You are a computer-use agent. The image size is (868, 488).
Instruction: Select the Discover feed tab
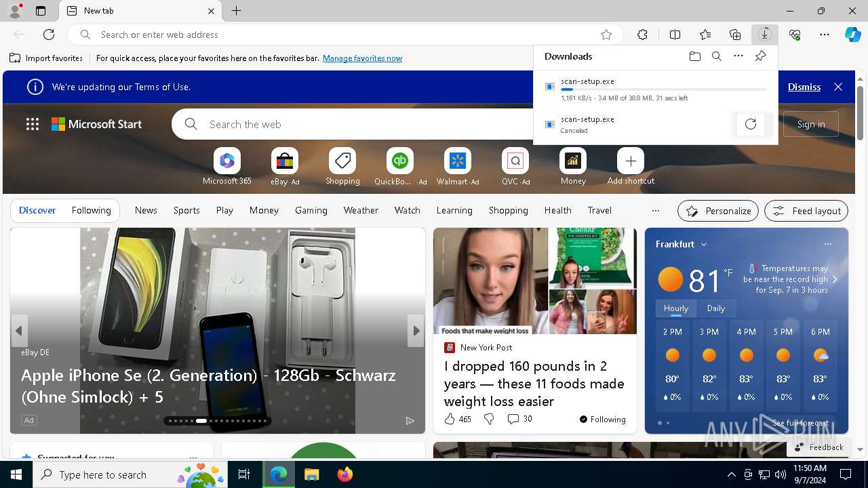[37, 211]
